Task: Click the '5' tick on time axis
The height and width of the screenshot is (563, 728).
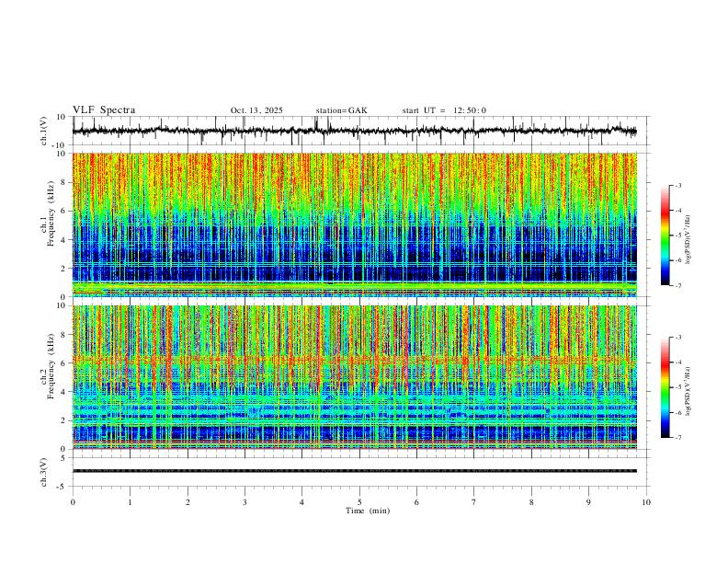Action: pyautogui.click(x=359, y=502)
